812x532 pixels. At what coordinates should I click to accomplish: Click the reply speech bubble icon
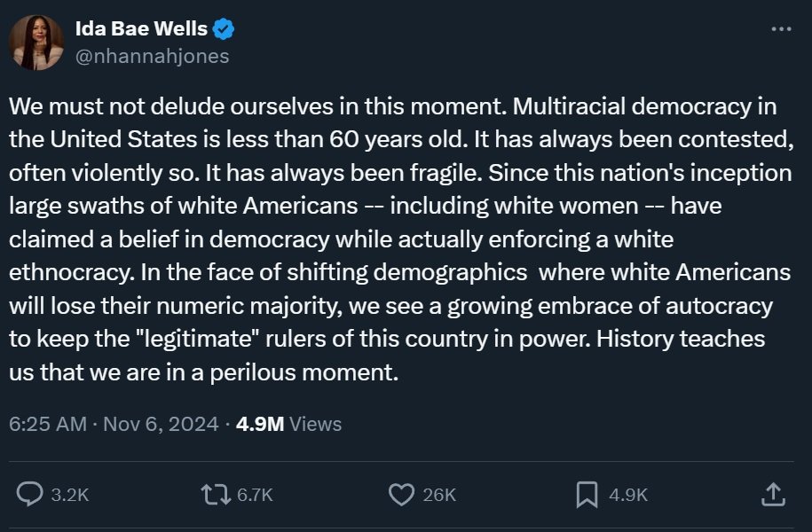point(30,494)
